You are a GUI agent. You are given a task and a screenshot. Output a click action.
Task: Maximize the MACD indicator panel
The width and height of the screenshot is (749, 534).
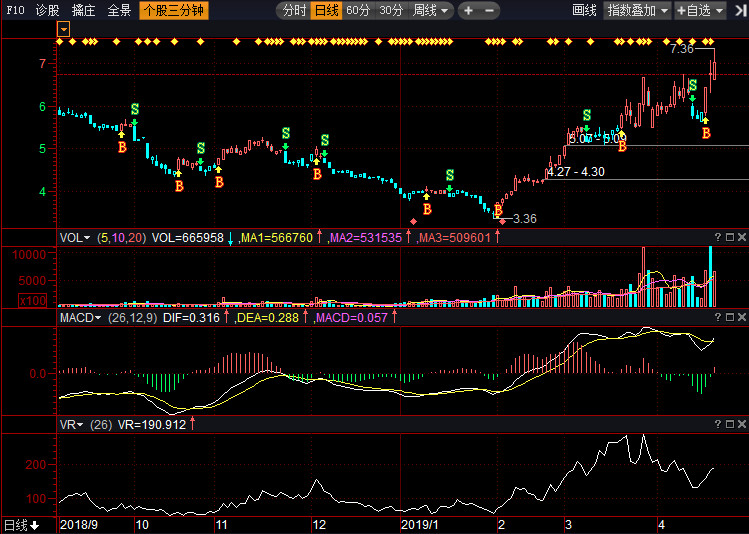point(729,316)
